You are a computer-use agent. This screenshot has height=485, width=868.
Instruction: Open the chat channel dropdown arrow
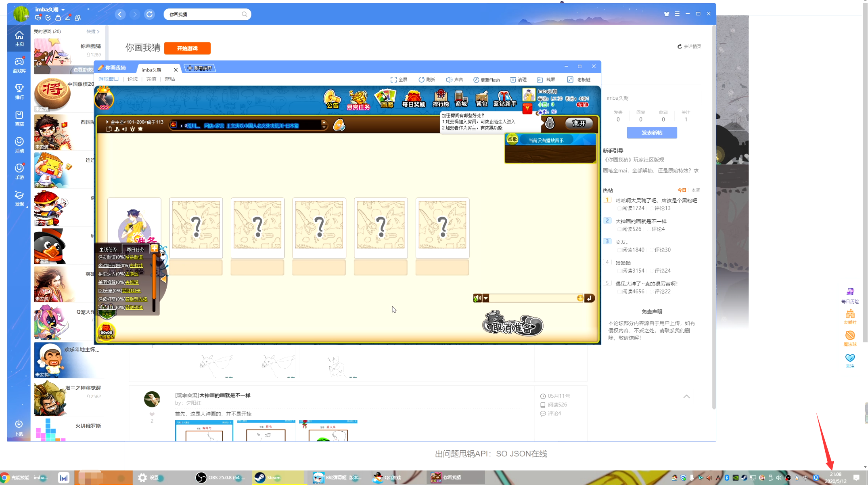[x=486, y=298]
